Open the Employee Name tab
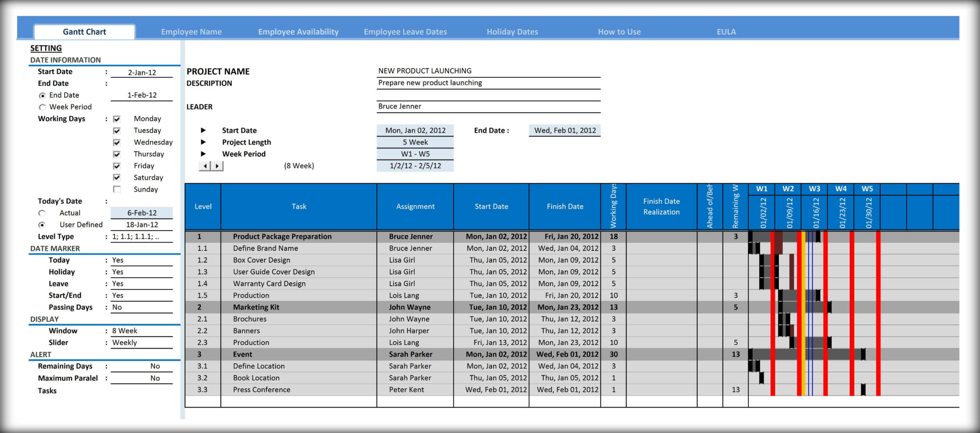This screenshot has width=980, height=433. point(191,32)
